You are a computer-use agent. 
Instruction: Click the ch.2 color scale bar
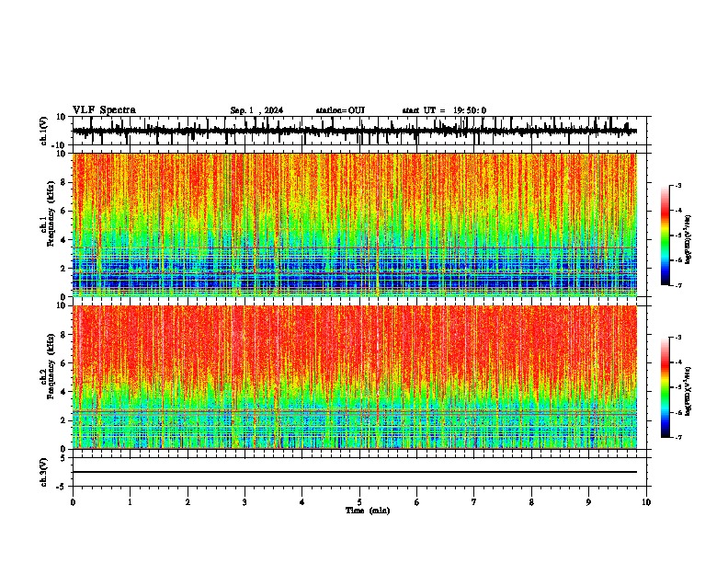coord(665,387)
